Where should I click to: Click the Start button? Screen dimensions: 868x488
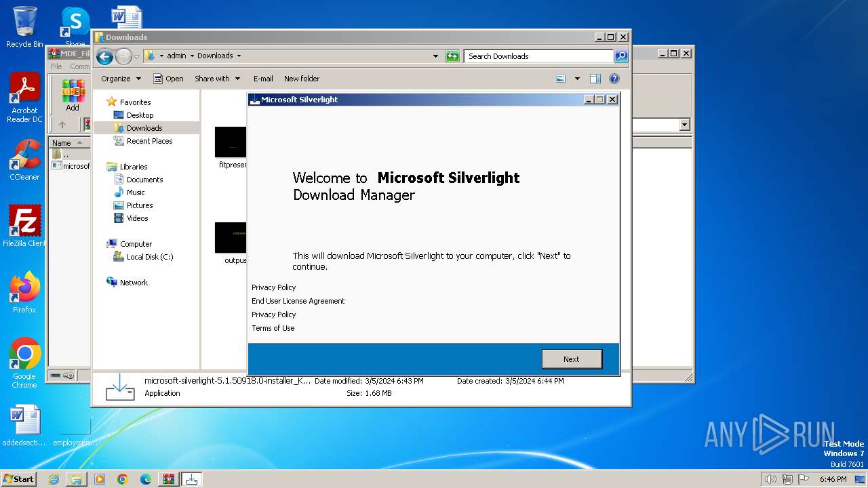click(x=18, y=479)
